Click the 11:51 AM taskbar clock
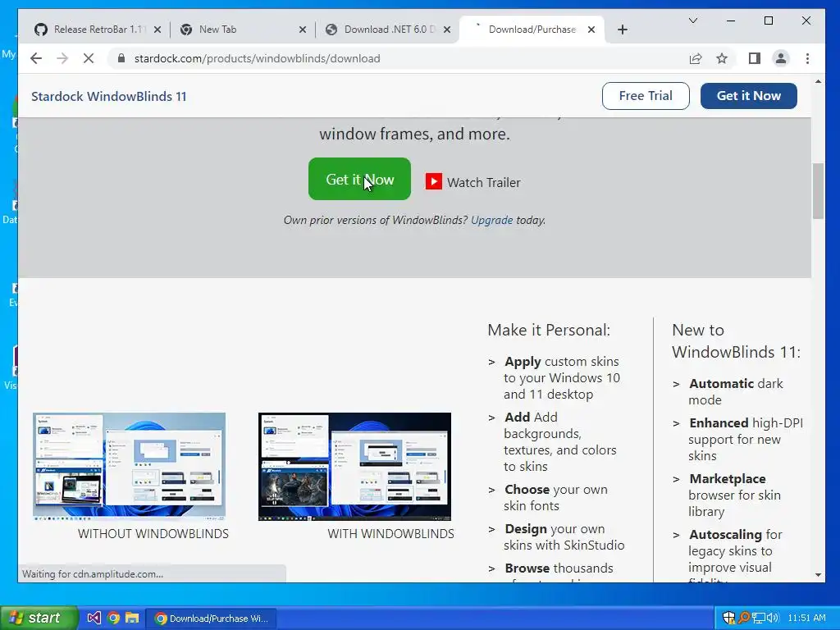This screenshot has height=630, width=840. point(807,618)
